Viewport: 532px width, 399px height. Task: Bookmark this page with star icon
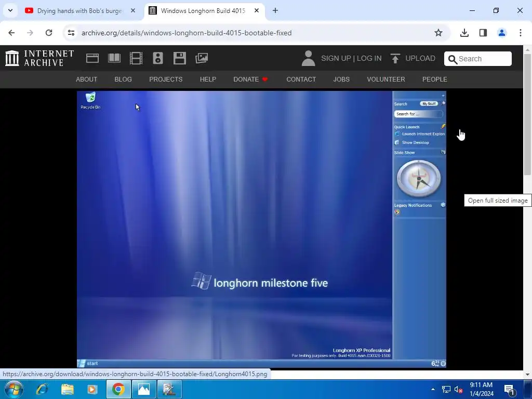coord(438,33)
